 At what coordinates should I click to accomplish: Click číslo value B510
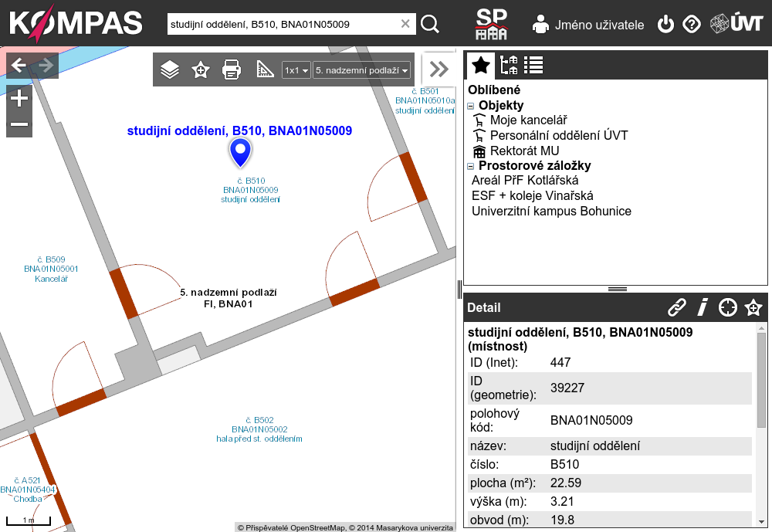point(565,465)
